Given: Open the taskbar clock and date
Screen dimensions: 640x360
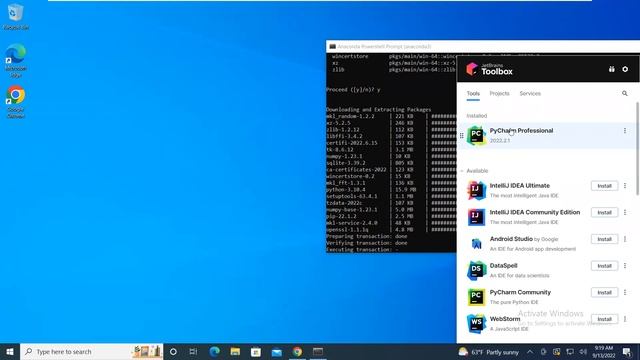Looking at the screenshot, I should click(604, 352).
